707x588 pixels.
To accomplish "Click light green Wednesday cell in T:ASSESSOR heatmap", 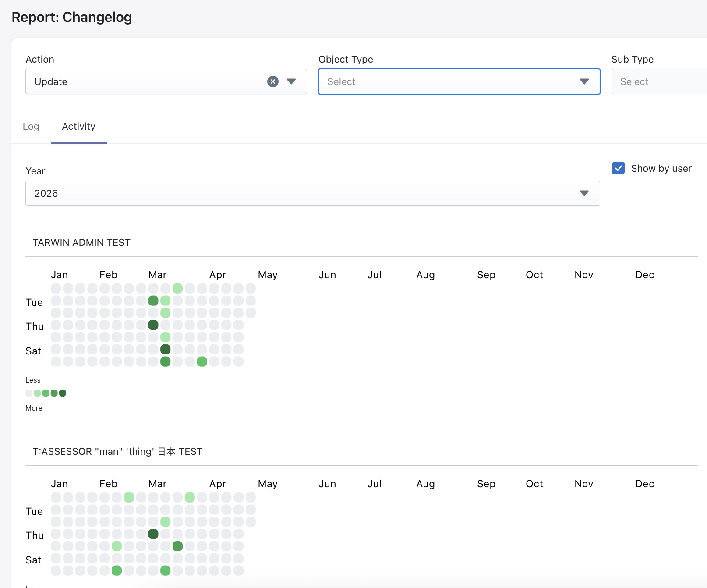I will click(x=165, y=522).
